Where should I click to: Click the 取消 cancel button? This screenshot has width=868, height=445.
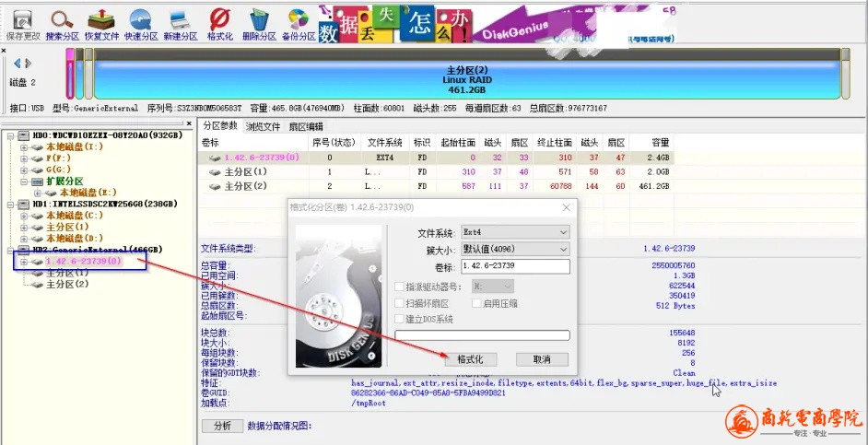coord(541,359)
